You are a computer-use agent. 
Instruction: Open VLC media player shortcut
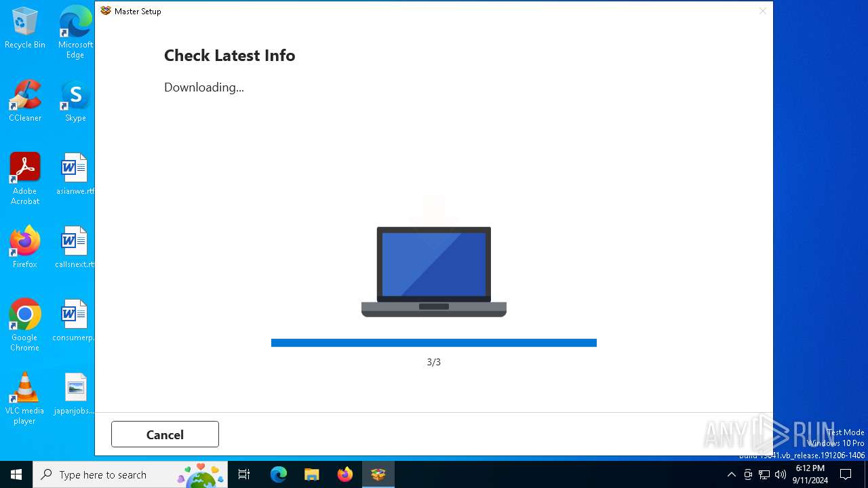pos(25,399)
